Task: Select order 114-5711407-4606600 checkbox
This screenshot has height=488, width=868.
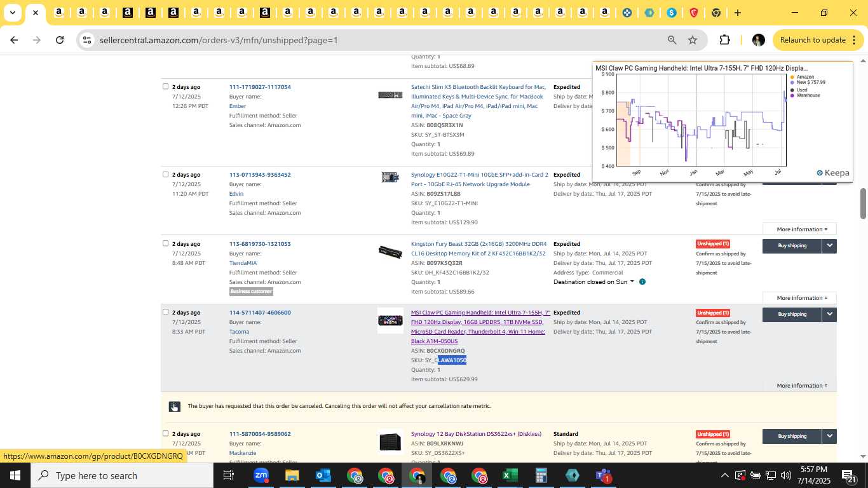Action: point(165,312)
